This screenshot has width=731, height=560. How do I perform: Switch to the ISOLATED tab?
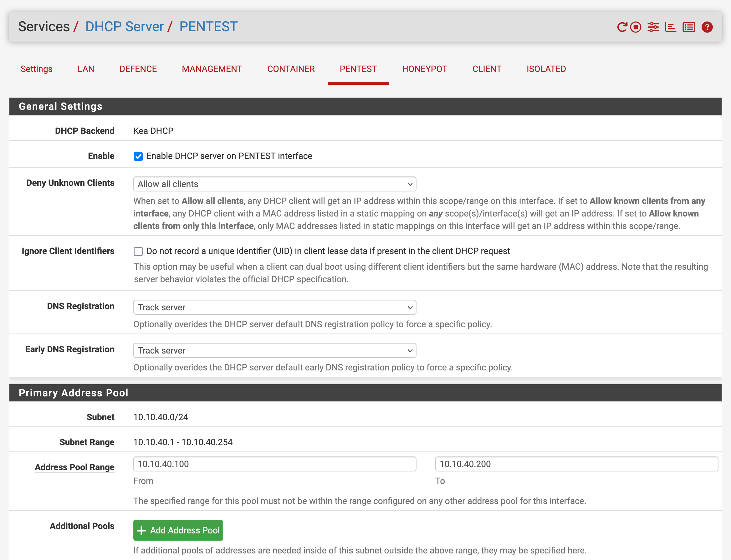pos(546,69)
